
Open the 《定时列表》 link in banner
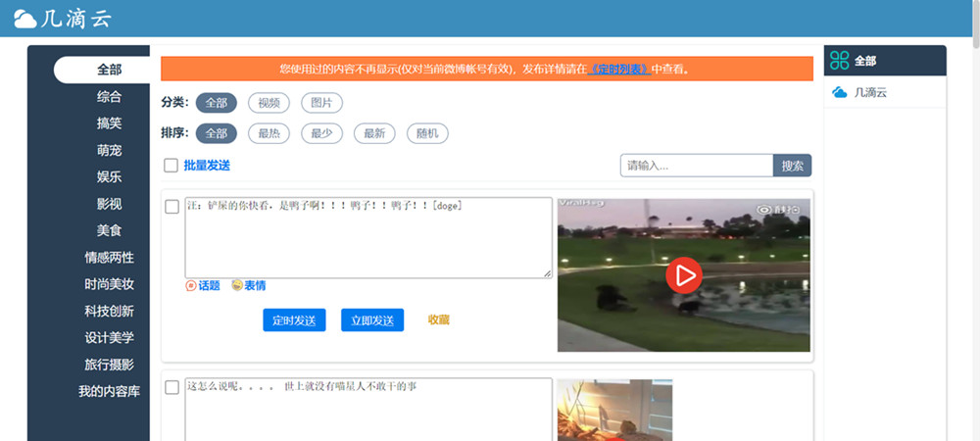pos(619,69)
